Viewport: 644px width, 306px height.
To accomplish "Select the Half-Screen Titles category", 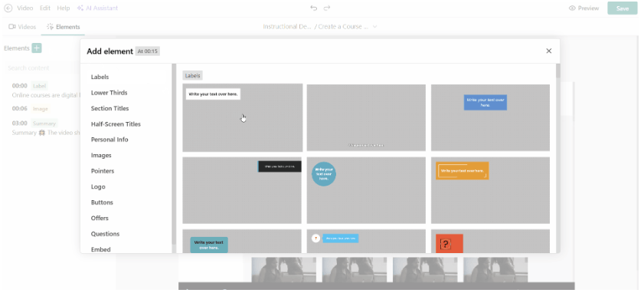I will pos(116,123).
